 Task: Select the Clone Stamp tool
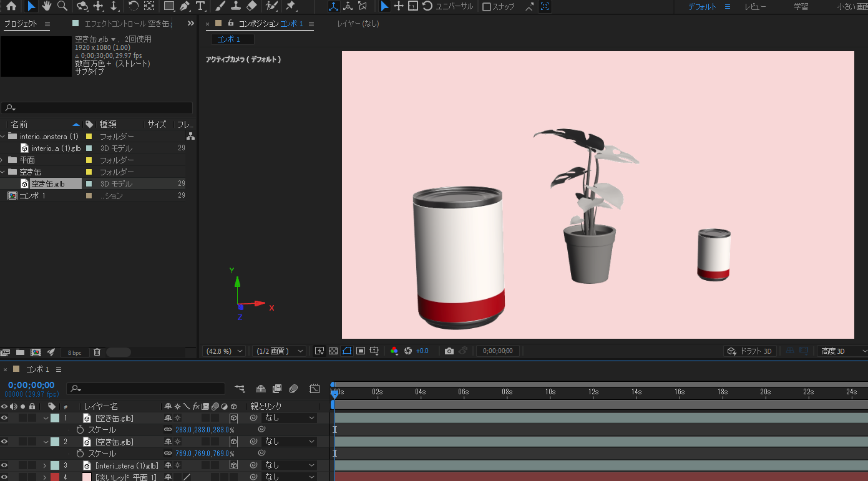pyautogui.click(x=235, y=7)
